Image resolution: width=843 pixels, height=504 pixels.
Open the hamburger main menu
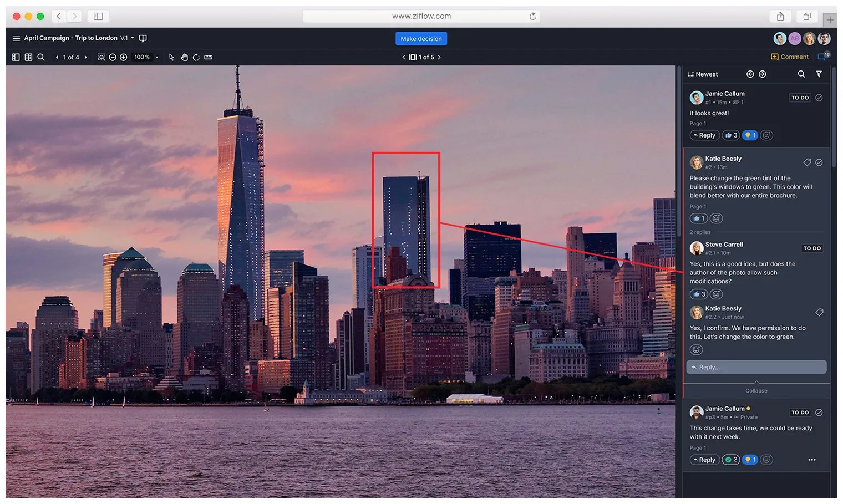point(16,38)
